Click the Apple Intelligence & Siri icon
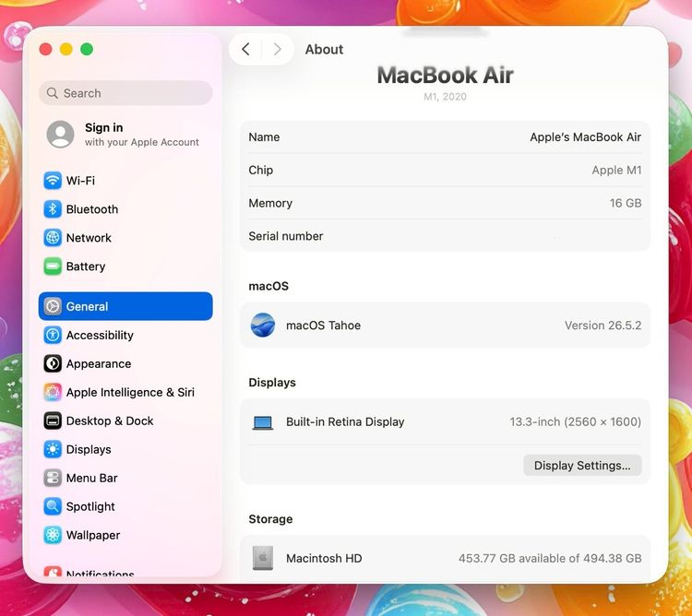The image size is (692, 616). click(53, 392)
